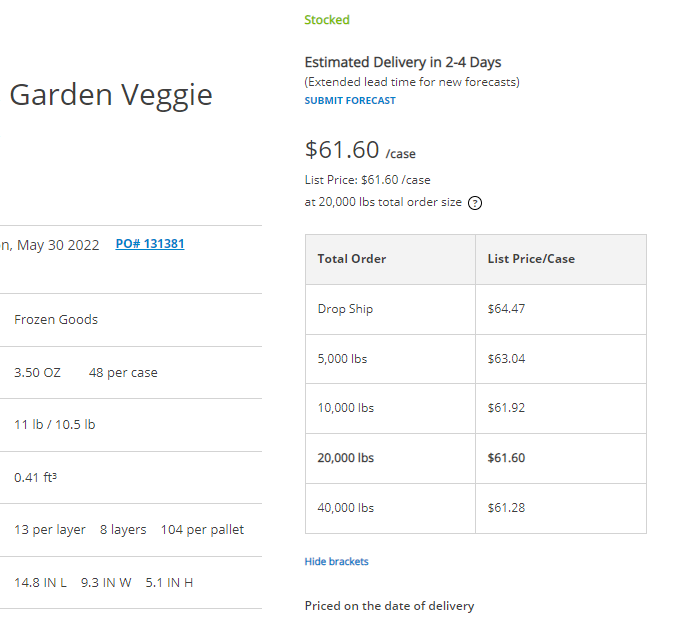Viewport: 680px width, 625px height.
Task: Click the $63.04 price cell
Action: point(506,359)
